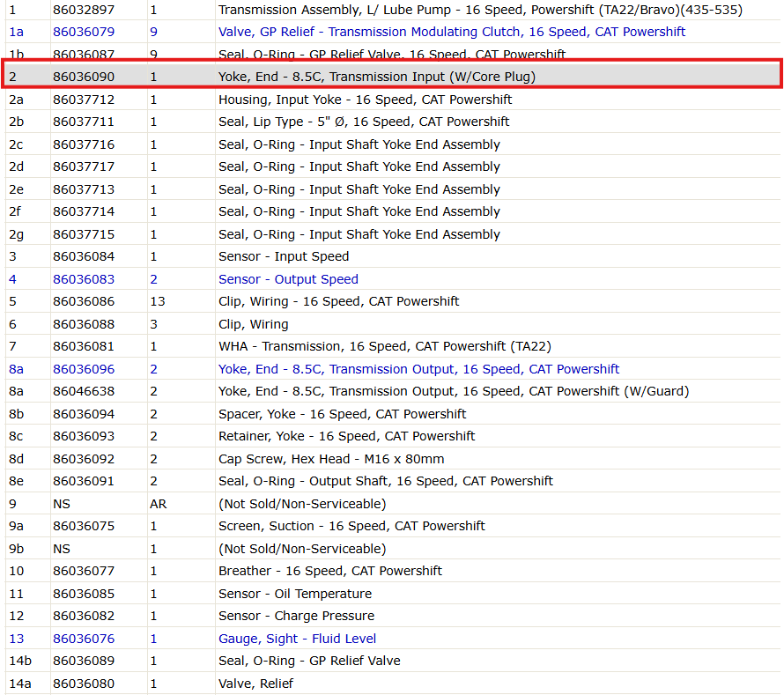784x695 pixels.
Task: Select part number 86036088
Action: 84,324
